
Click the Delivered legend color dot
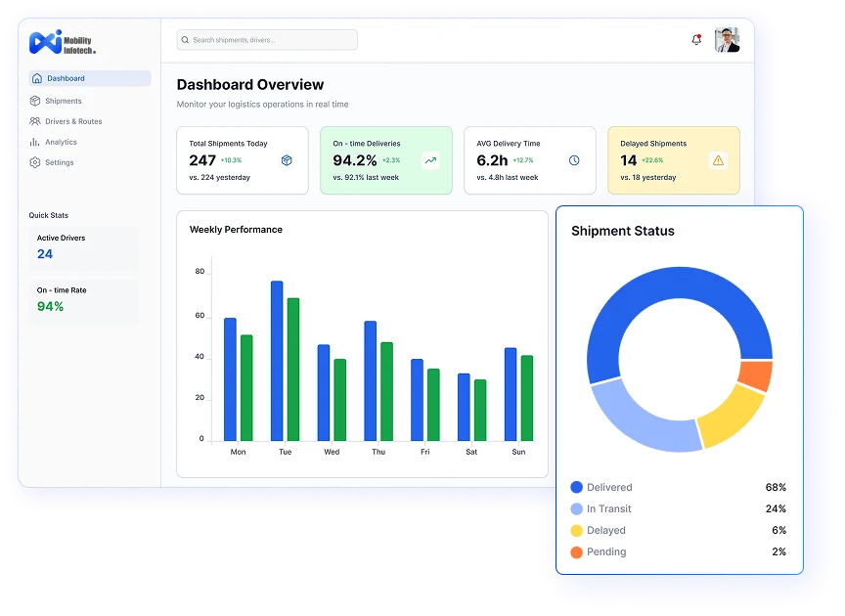[x=577, y=487]
